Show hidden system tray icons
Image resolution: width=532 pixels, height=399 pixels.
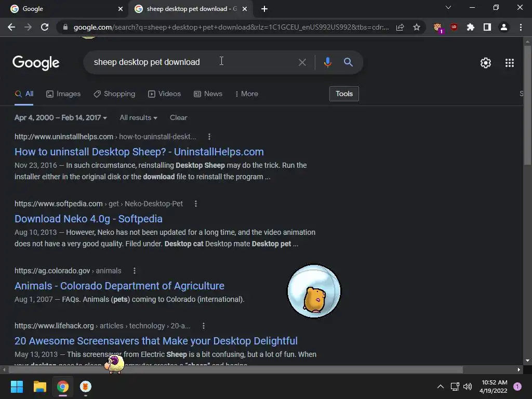(441, 387)
